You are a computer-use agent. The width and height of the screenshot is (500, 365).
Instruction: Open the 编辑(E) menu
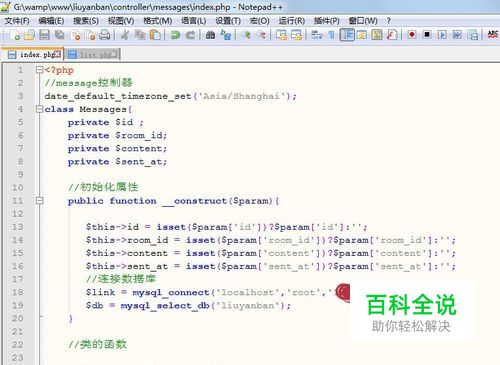coord(51,21)
